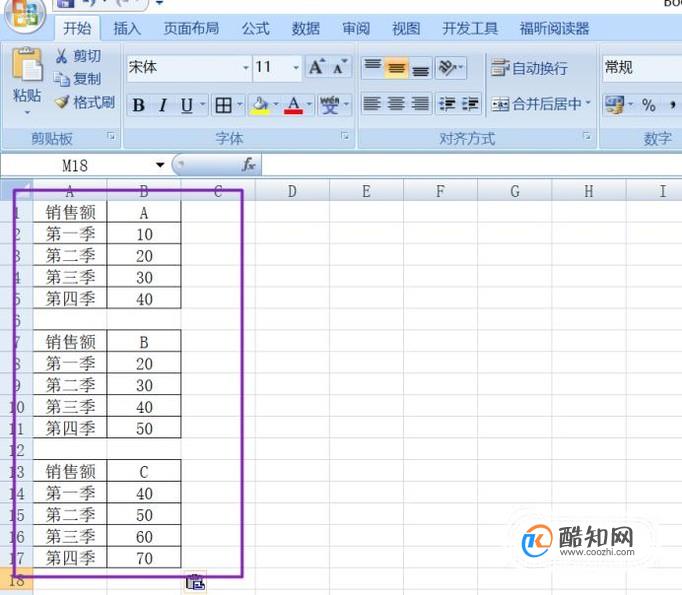
Task: Click the 自动换行 wrap text button
Action: tap(529, 68)
